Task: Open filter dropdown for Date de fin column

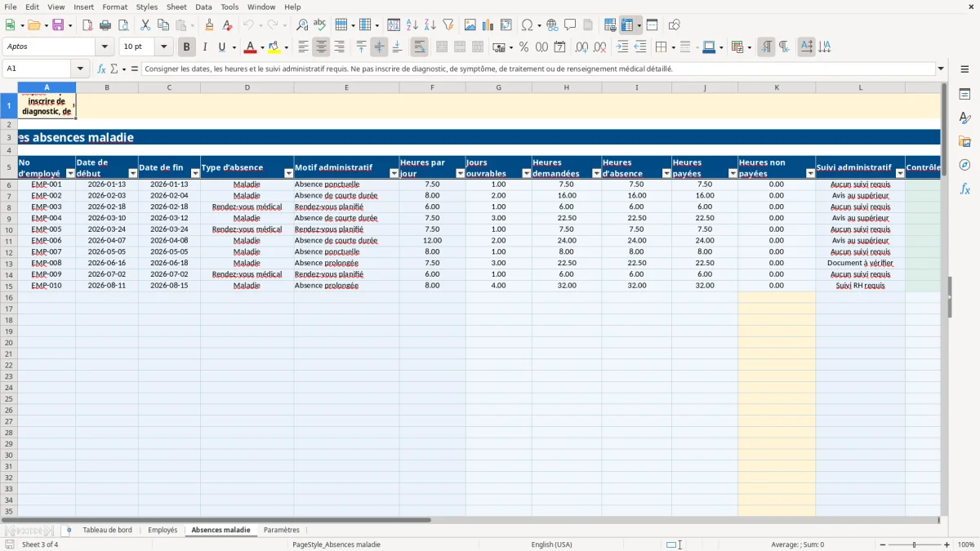Action: pos(195,173)
